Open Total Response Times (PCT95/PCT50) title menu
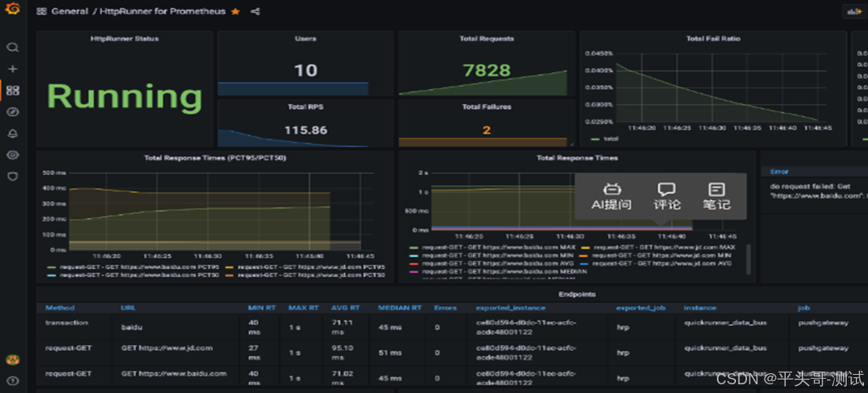The image size is (868, 393). tap(215, 158)
